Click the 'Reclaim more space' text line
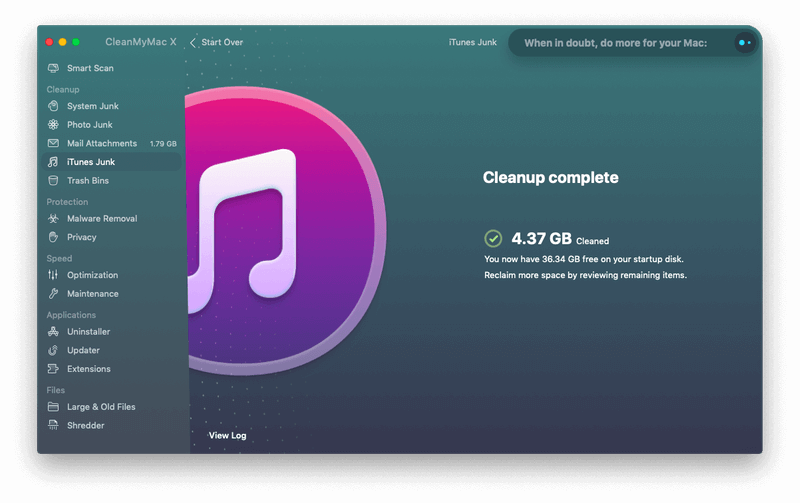This screenshot has height=503, width=800. pos(585,275)
